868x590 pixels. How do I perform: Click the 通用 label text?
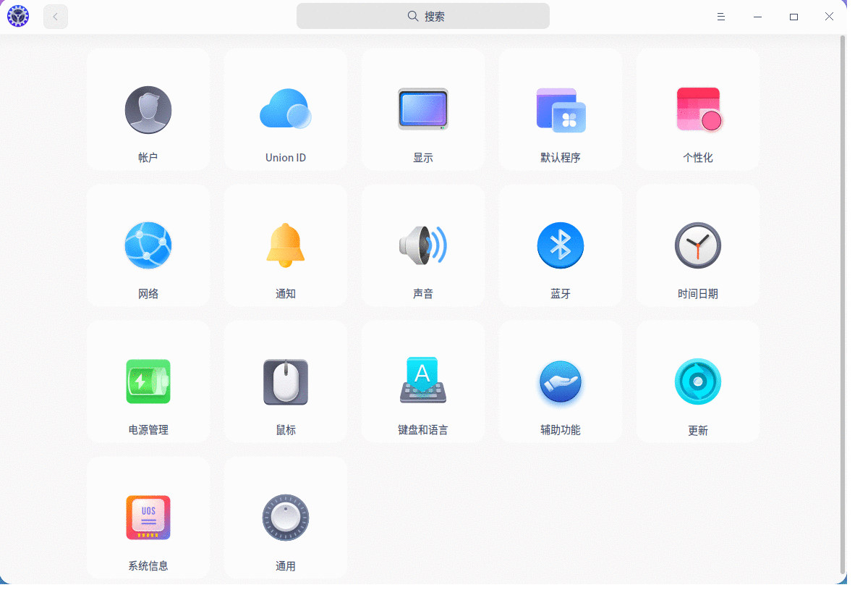click(286, 566)
